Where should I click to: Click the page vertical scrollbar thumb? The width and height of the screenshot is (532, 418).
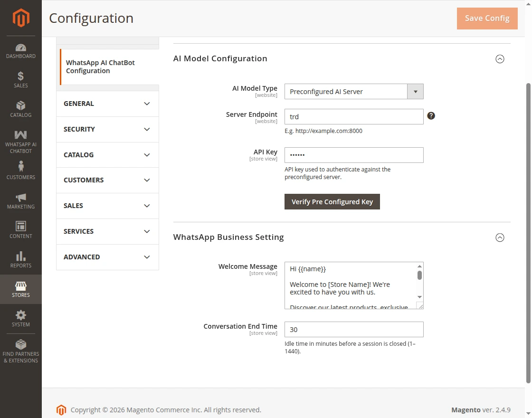(528, 233)
